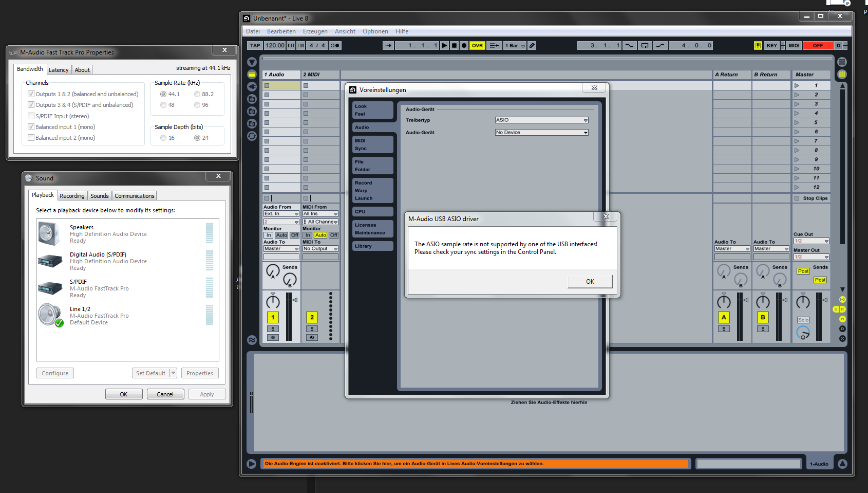Click the Punch-In switch icon
The height and width of the screenshot is (493, 868).
pos(630,46)
